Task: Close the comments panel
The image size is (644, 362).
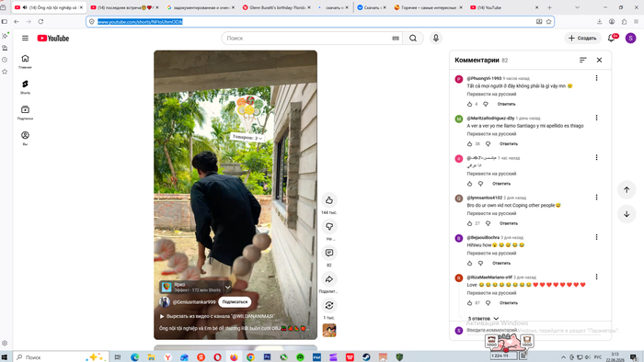Action: pyautogui.click(x=599, y=61)
